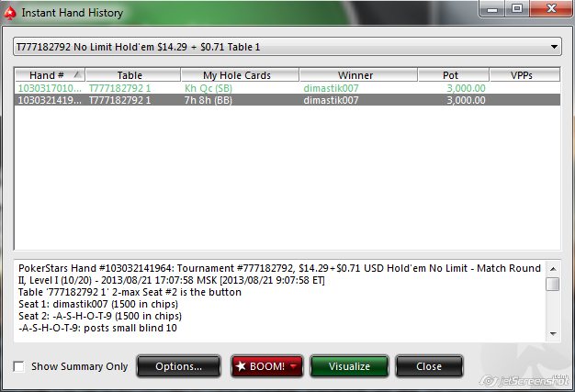Maximize the Instant Hand History window
Screen dimensions: 575x392
[x=517, y=9]
